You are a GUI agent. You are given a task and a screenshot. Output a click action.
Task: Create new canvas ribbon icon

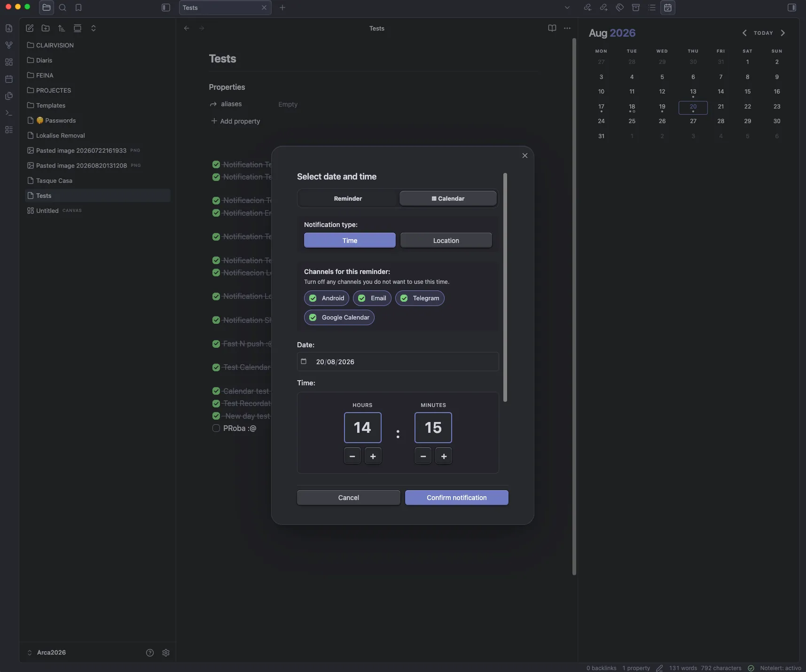point(9,62)
